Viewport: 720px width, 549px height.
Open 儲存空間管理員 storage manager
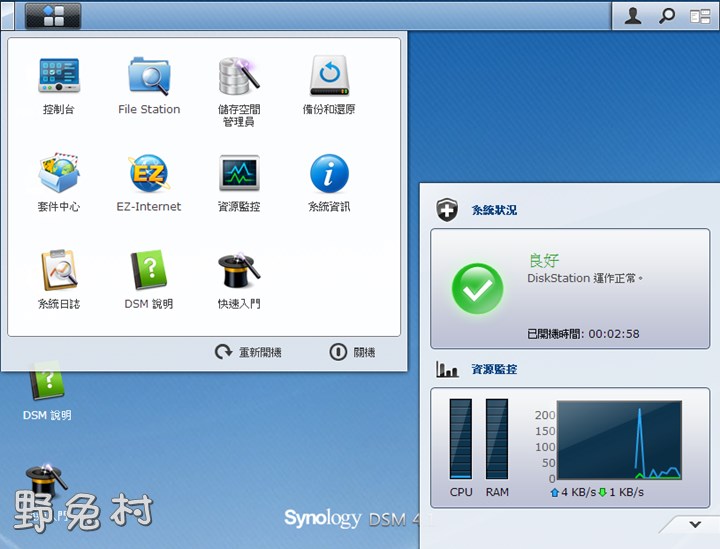[x=239, y=92]
